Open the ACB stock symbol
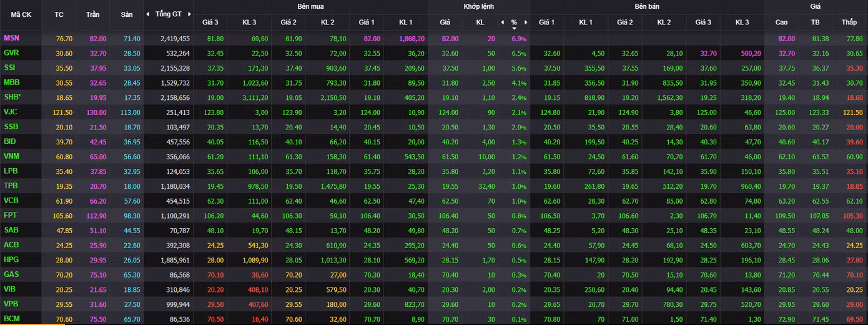The image size is (868, 325). (x=10, y=244)
